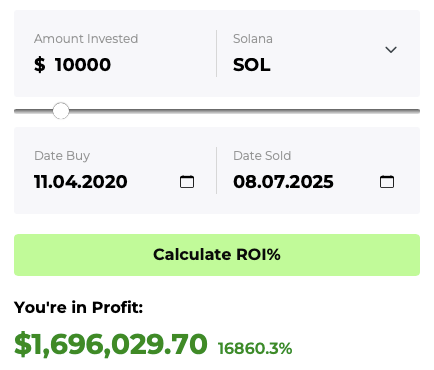Image resolution: width=434 pixels, height=370 pixels.
Task: Click the 16860.3% ROI percentage
Action: [x=255, y=349]
